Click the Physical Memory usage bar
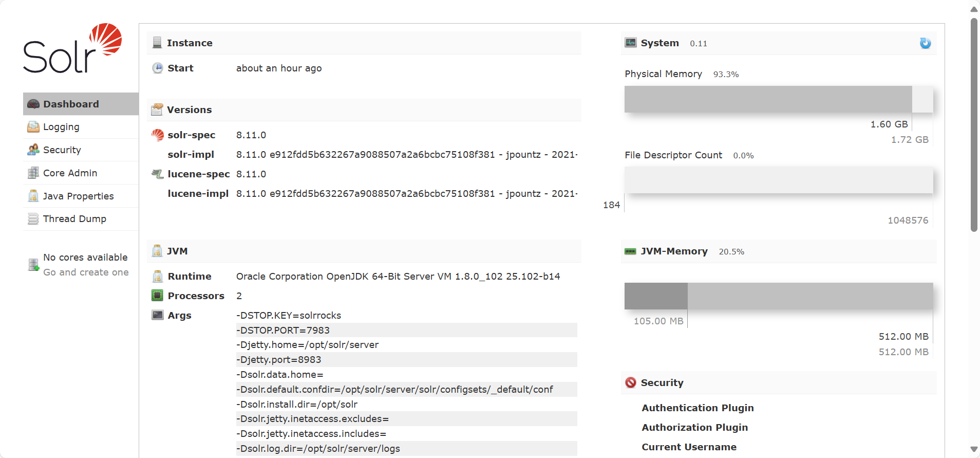The image size is (980, 458). coord(779,99)
